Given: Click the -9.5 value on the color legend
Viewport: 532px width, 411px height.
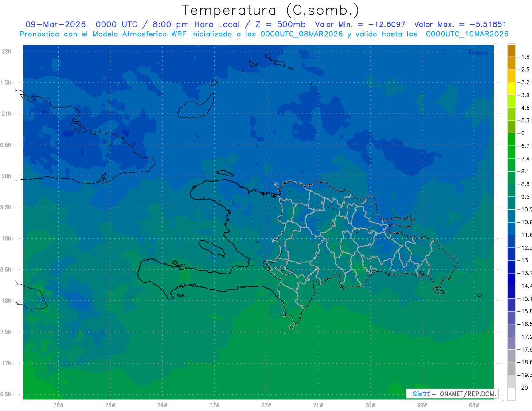Looking at the screenshot, I should pos(524,197).
